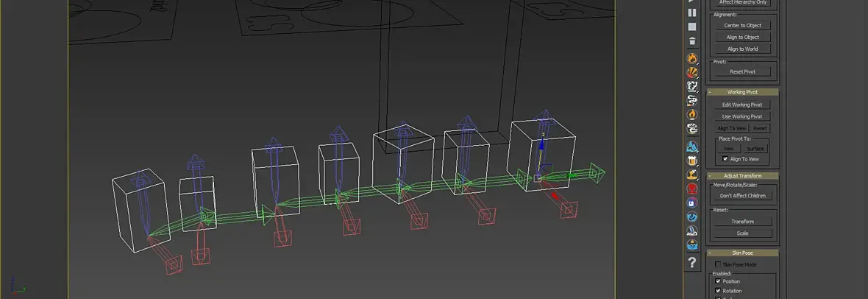Click the Don't Affect Children button
This screenshot has height=299, width=868.
point(742,196)
